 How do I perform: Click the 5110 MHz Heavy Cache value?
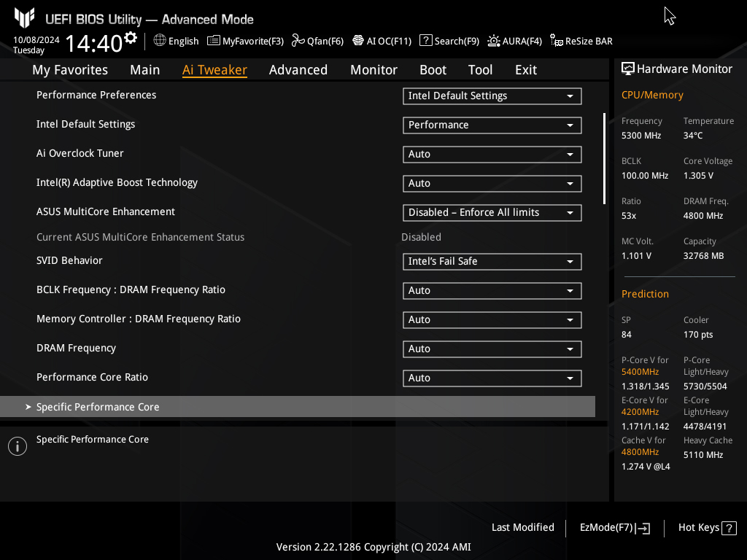[x=703, y=455]
